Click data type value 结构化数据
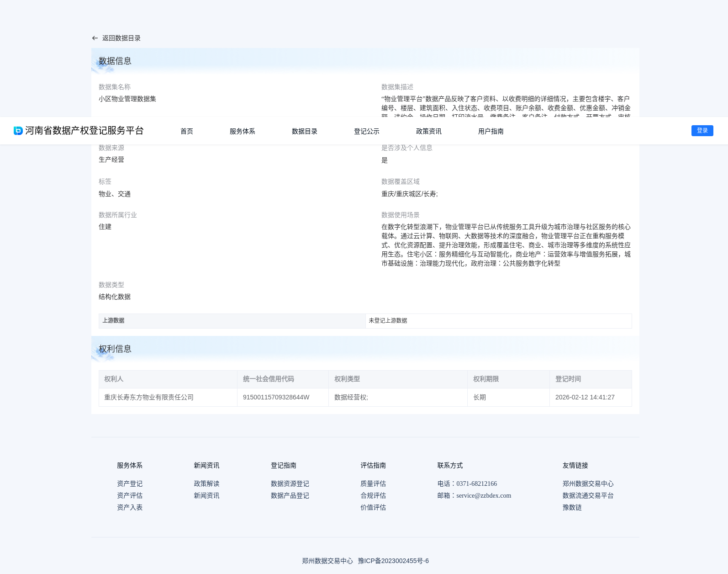 [x=115, y=297]
